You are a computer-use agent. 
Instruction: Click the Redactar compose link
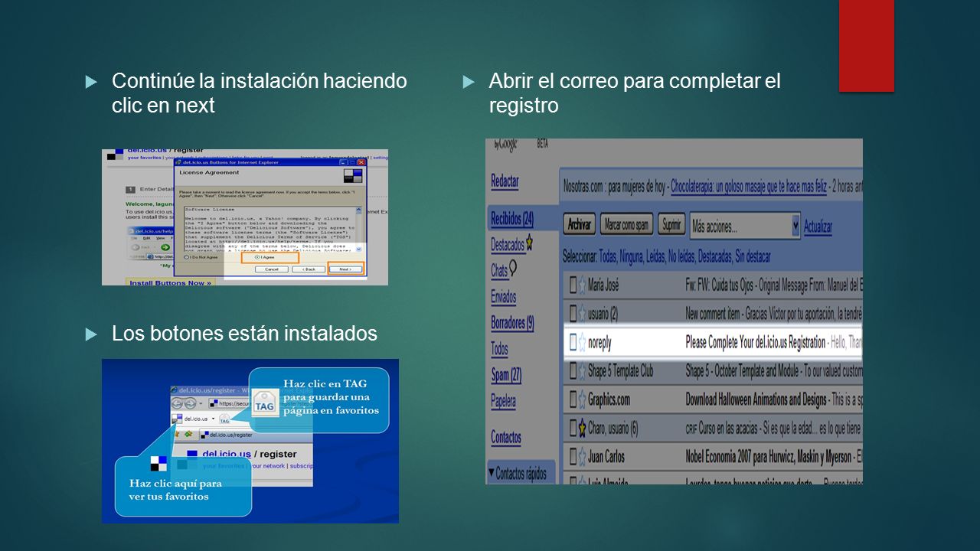pos(505,181)
